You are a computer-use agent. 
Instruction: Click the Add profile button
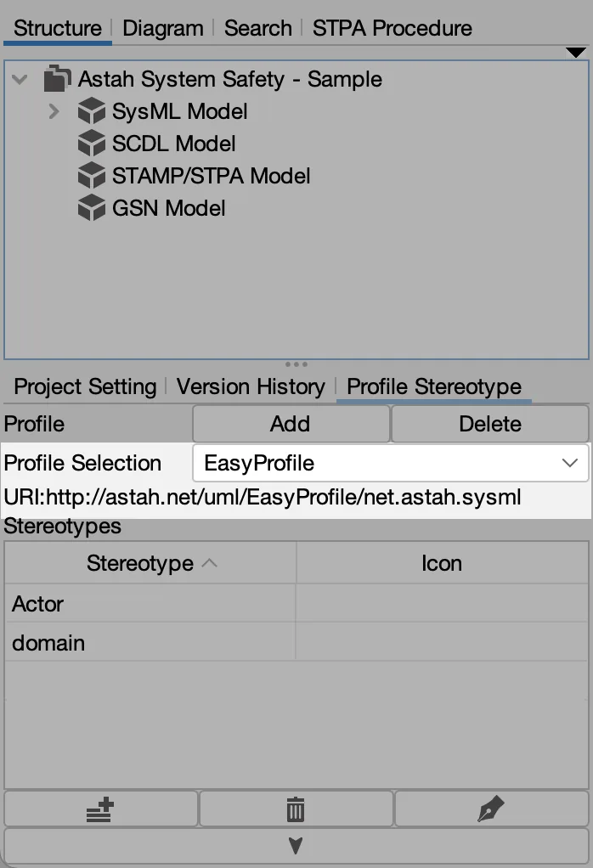click(291, 424)
